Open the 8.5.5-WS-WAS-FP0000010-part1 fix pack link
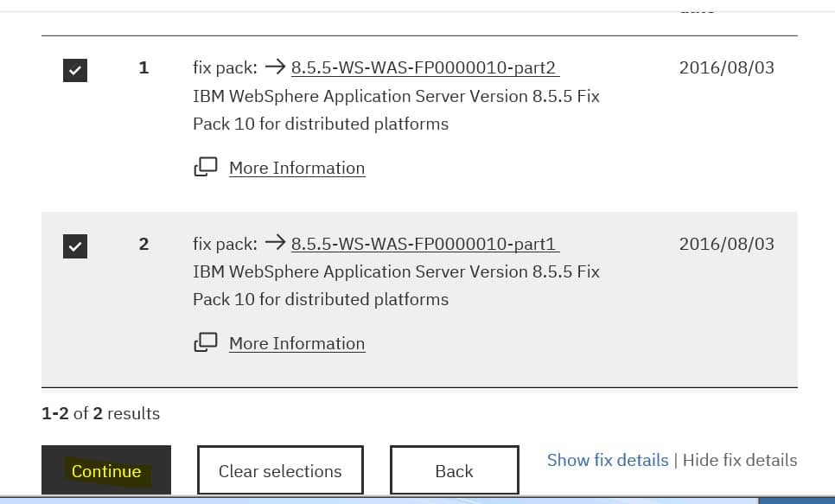 (x=425, y=244)
